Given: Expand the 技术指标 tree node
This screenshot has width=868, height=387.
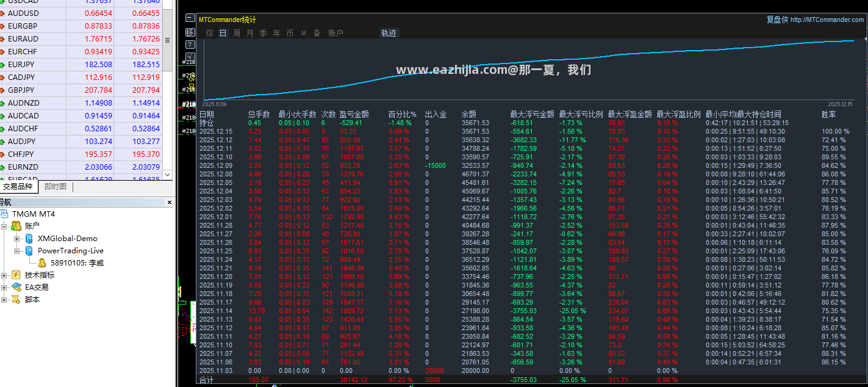Looking at the screenshot, I should 5,275.
